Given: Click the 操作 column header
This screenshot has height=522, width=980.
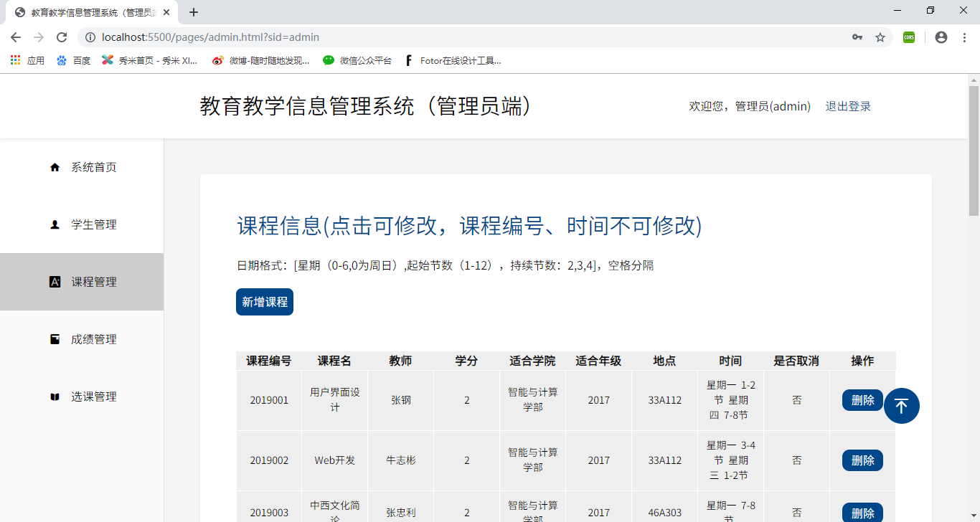Looking at the screenshot, I should tap(863, 361).
